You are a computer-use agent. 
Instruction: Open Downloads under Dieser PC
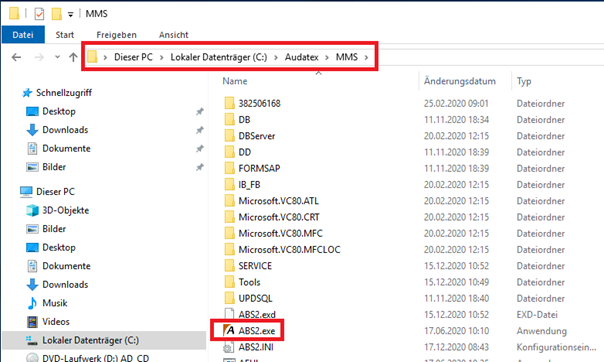coord(65,284)
